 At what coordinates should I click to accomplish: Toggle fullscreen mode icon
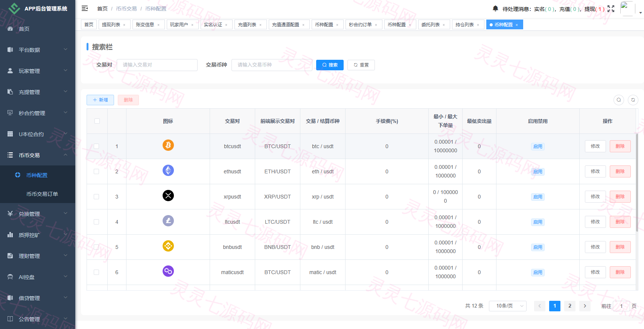point(611,9)
